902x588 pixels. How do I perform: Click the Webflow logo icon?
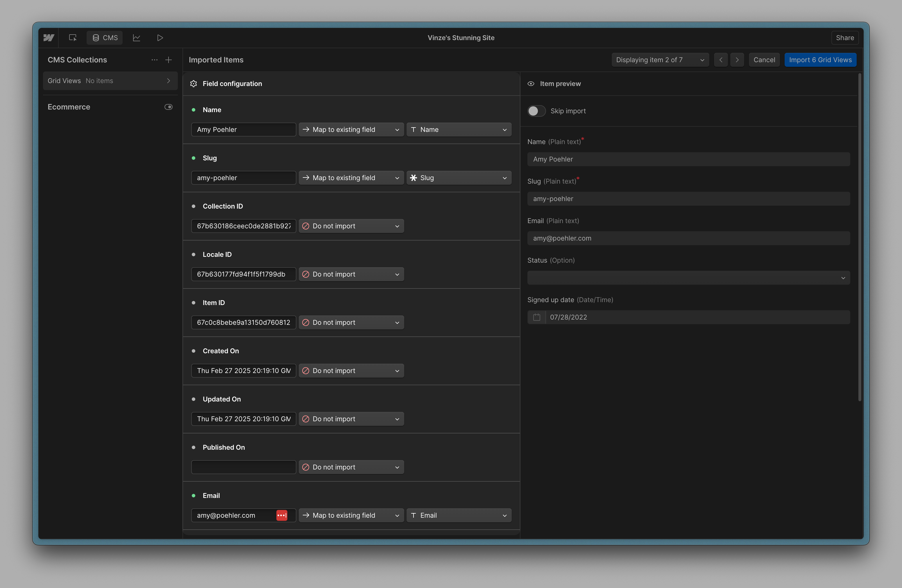click(x=49, y=37)
